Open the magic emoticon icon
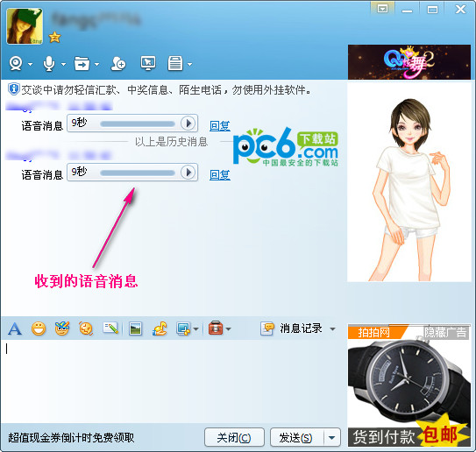The image size is (476, 452). (x=62, y=328)
